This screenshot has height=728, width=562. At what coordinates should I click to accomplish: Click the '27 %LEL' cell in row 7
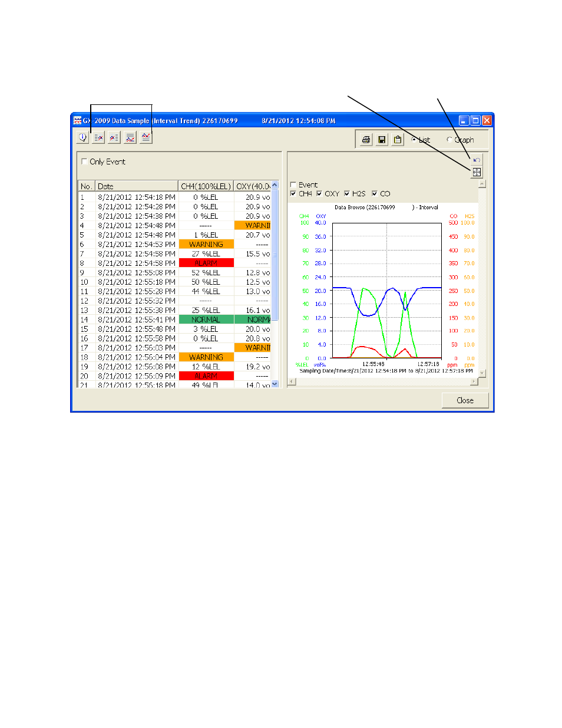click(x=206, y=253)
